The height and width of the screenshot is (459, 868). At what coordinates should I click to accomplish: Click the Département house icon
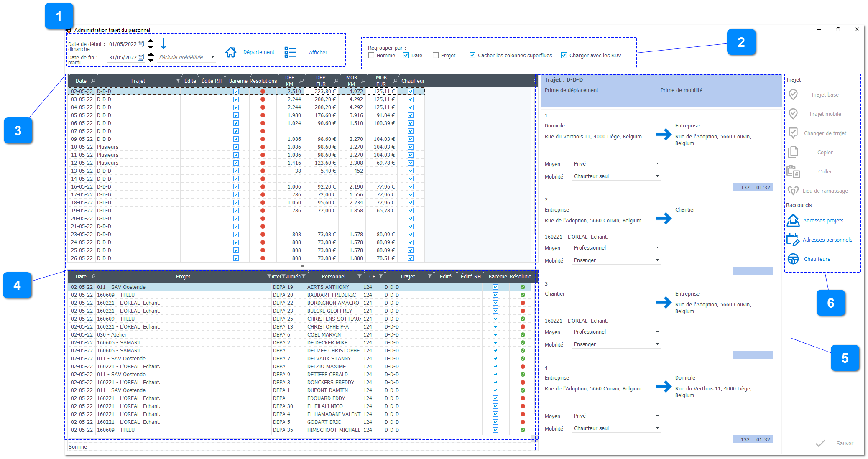click(230, 52)
